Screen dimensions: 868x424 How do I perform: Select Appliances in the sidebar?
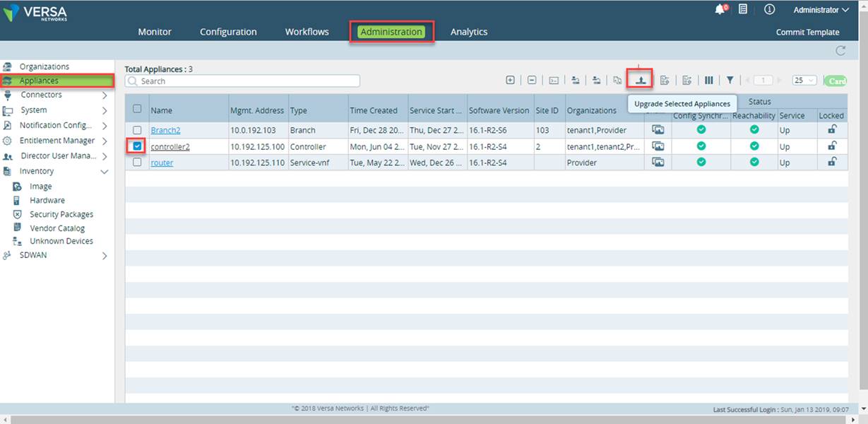[57, 81]
